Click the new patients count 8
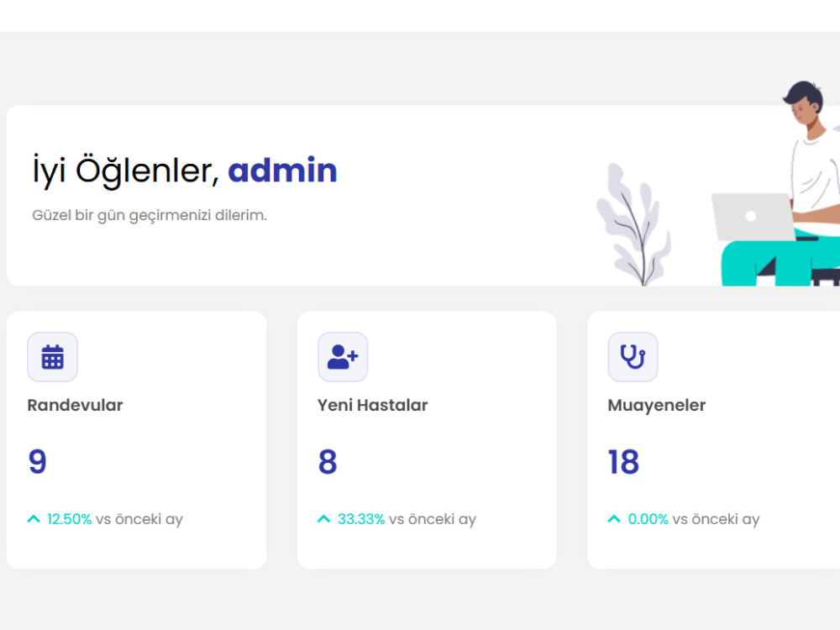840x630 pixels. pyautogui.click(x=328, y=462)
